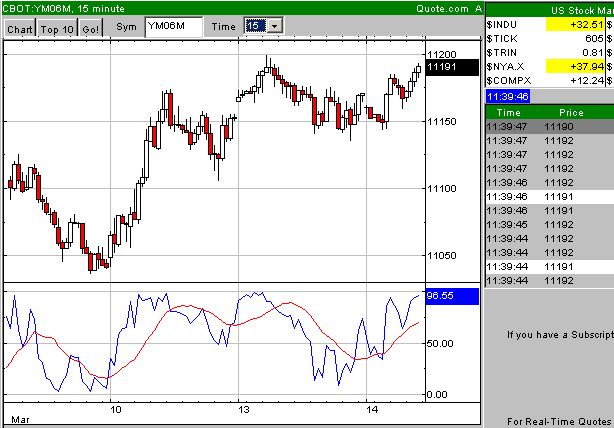Click the +37.94 change value

tap(586, 67)
